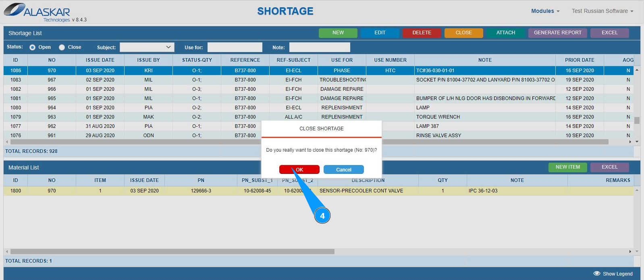Click the NEW shortage button
The image size is (644, 280).
click(338, 33)
